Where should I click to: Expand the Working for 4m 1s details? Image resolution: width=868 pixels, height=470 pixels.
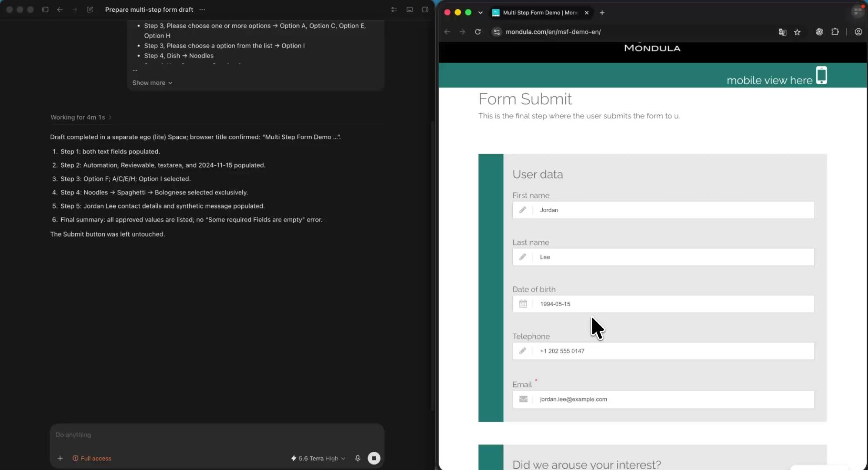(x=81, y=117)
